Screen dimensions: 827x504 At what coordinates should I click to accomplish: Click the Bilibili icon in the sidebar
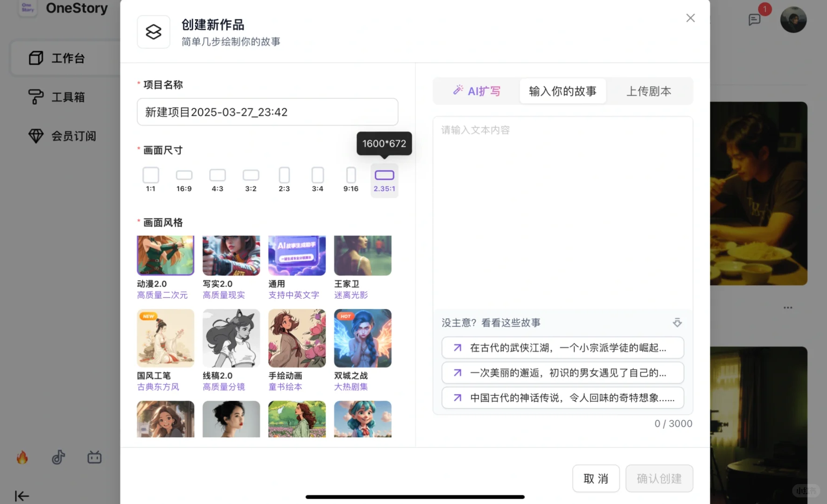tap(94, 457)
